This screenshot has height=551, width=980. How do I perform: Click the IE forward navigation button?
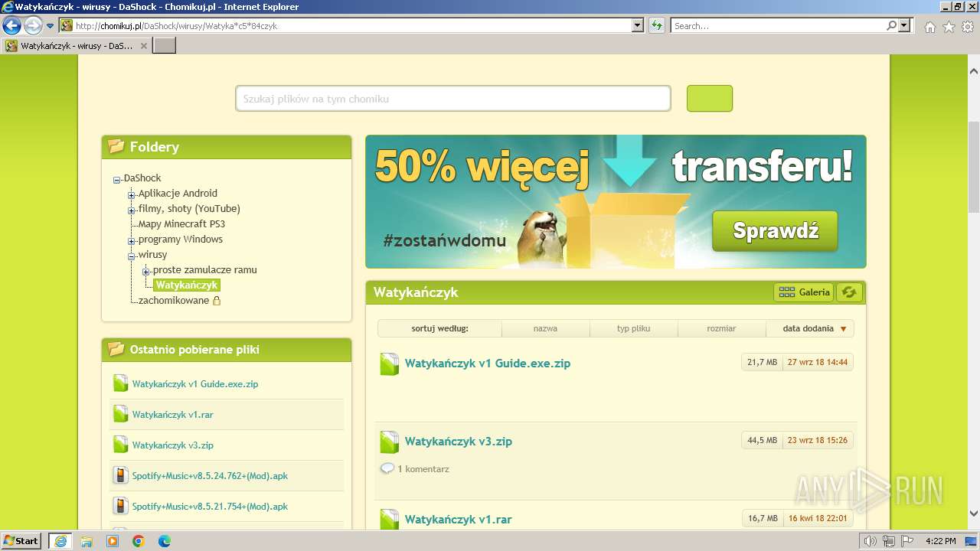pos(33,25)
